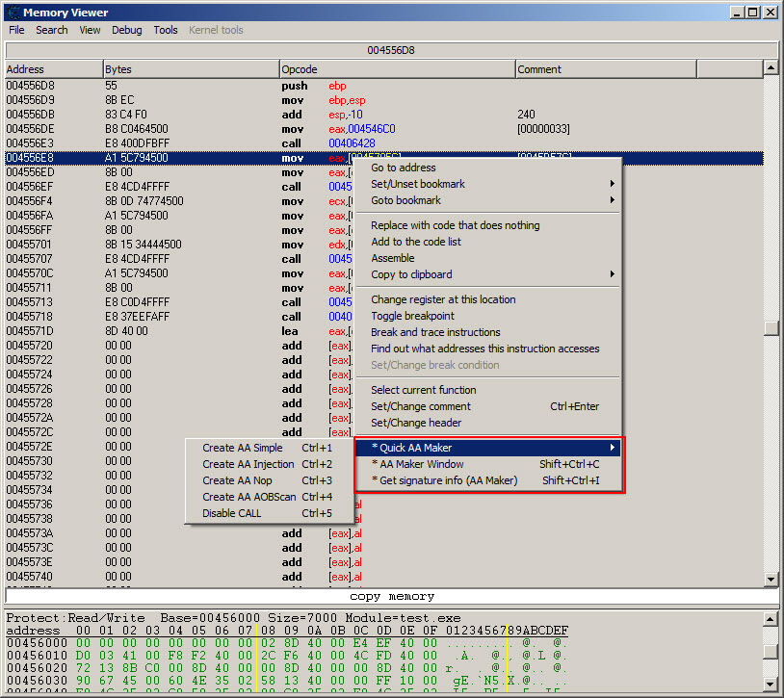Click the Address column header
This screenshot has width=784, height=698.
pos(54,69)
